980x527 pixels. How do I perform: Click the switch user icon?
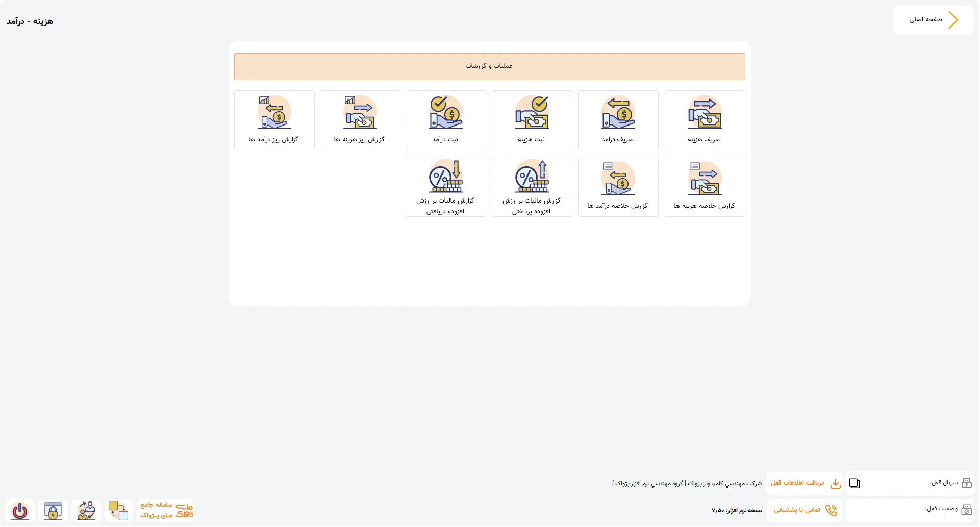86,511
